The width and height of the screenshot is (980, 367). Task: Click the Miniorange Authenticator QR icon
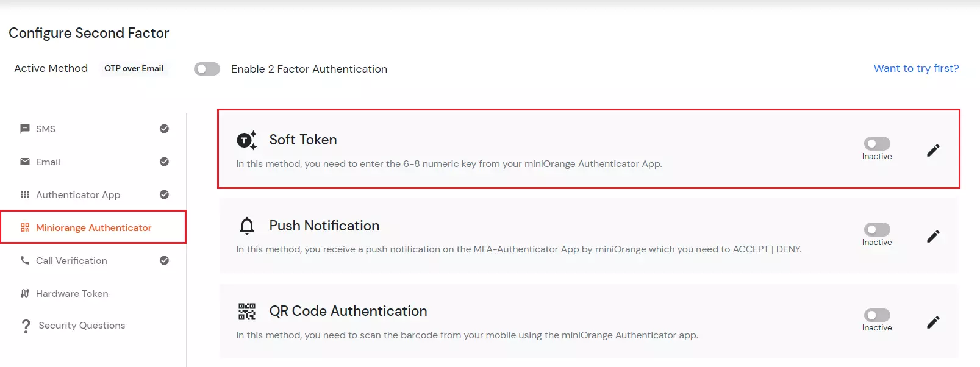point(24,227)
